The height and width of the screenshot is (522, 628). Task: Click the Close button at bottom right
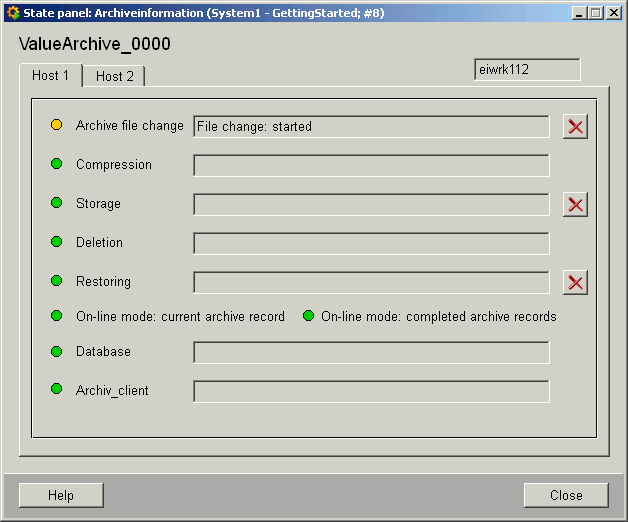click(566, 495)
